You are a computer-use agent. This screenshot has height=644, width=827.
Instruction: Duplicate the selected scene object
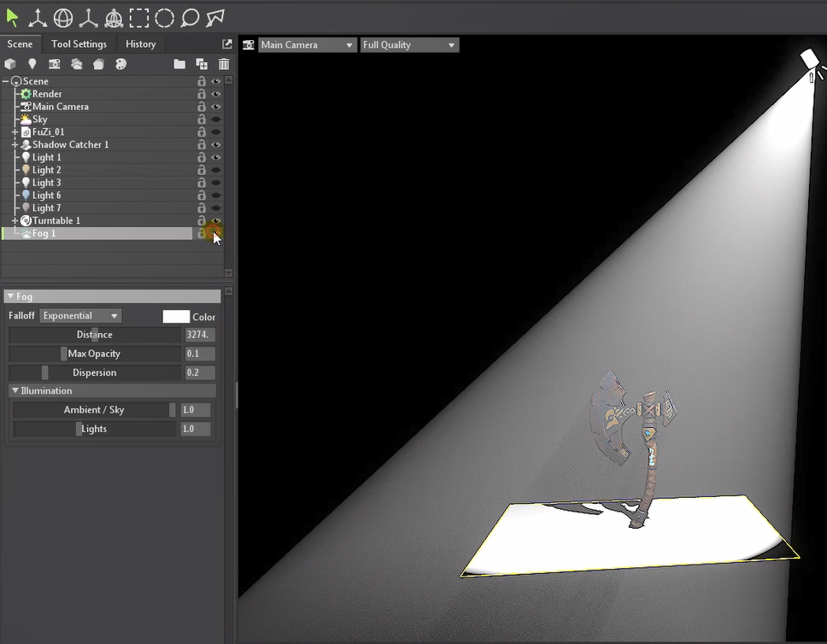tap(202, 64)
